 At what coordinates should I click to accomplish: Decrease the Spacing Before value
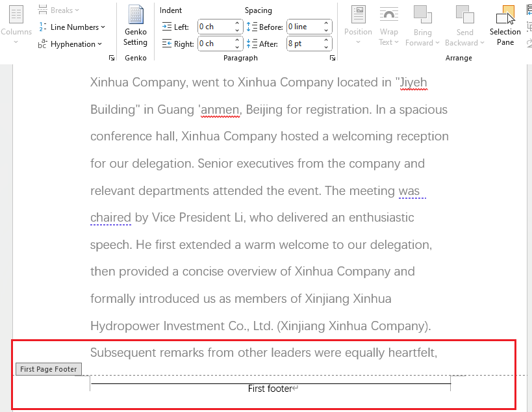tap(326, 31)
